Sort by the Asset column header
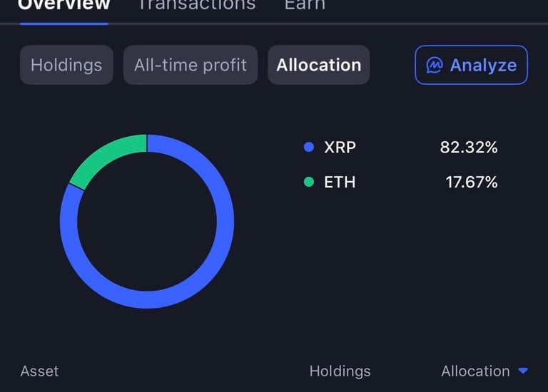Image resolution: width=548 pixels, height=392 pixels. (40, 371)
